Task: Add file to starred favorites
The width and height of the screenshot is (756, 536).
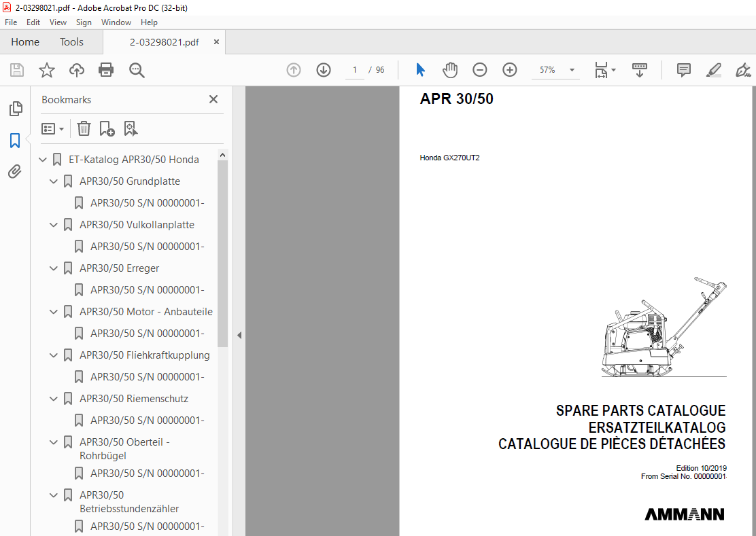Action: pos(47,70)
